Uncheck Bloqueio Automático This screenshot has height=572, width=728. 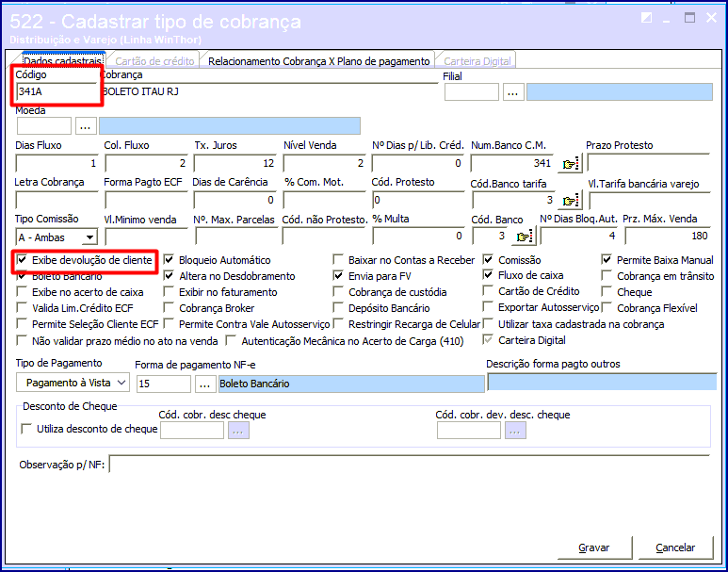click(169, 260)
